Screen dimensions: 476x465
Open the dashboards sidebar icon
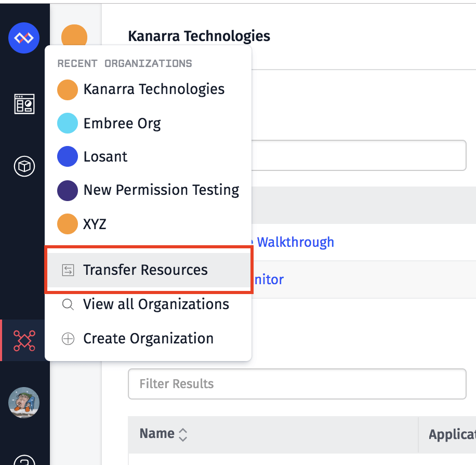pos(24,104)
